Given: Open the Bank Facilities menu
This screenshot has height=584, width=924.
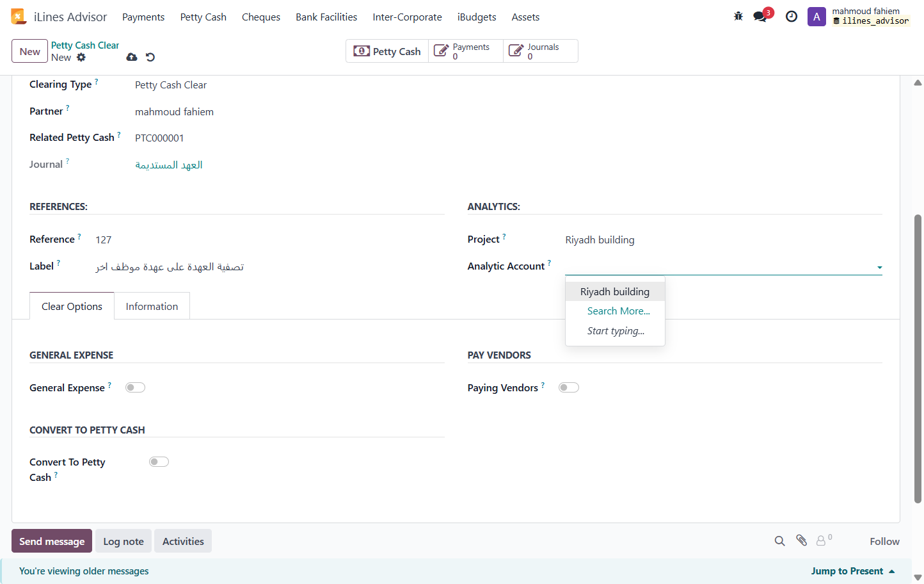Looking at the screenshot, I should 326,17.
